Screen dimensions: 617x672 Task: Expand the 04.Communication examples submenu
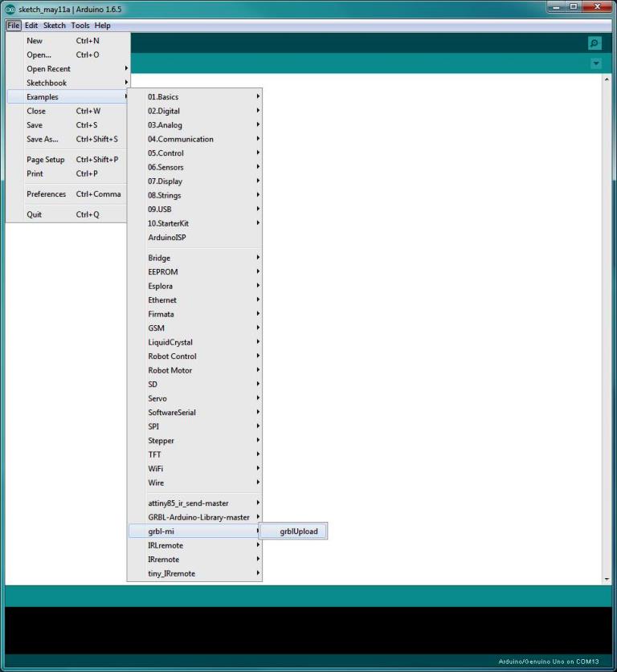click(194, 139)
